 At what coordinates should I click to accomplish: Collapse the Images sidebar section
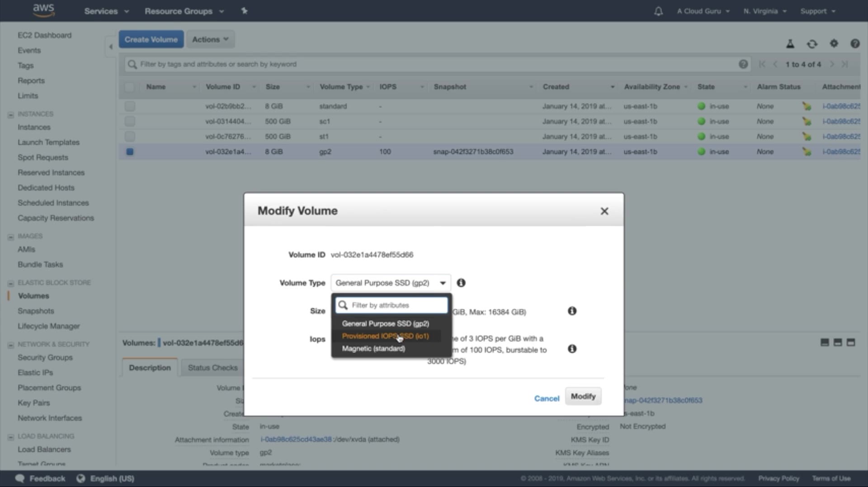coord(10,237)
